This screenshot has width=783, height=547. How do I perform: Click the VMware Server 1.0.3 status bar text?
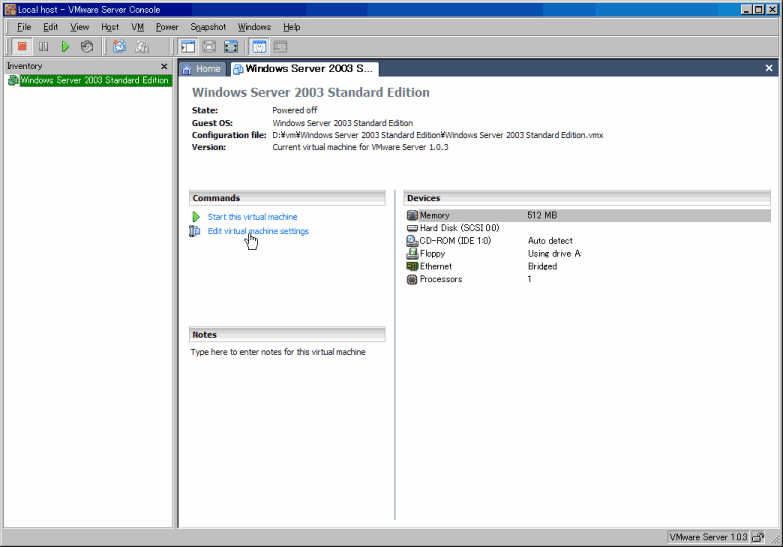click(708, 538)
